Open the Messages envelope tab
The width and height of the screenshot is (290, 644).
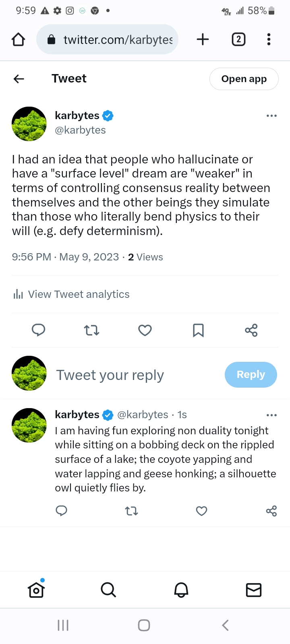tap(254, 590)
